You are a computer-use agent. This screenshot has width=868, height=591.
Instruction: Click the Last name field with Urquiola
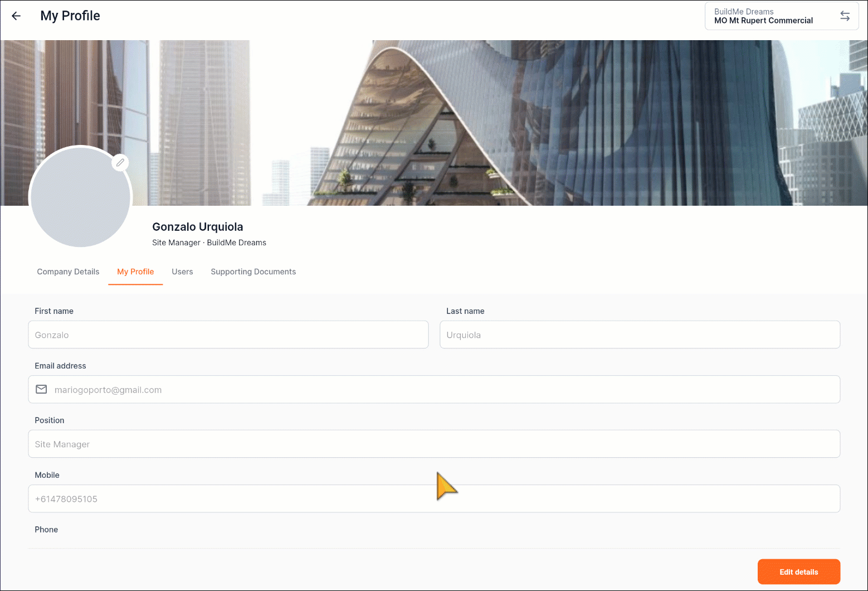pyautogui.click(x=640, y=335)
